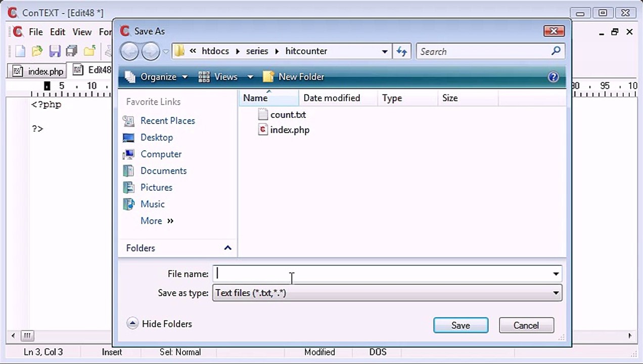Select count.txt in the file list
Screen dimensions: 643x364
tap(288, 115)
